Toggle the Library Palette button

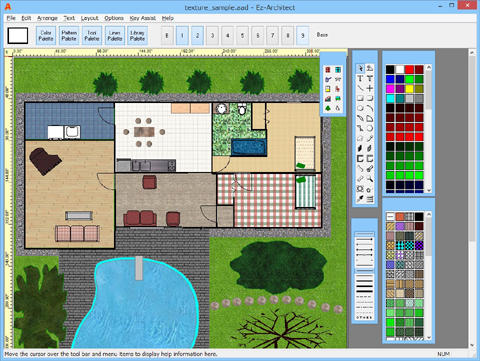(x=137, y=35)
